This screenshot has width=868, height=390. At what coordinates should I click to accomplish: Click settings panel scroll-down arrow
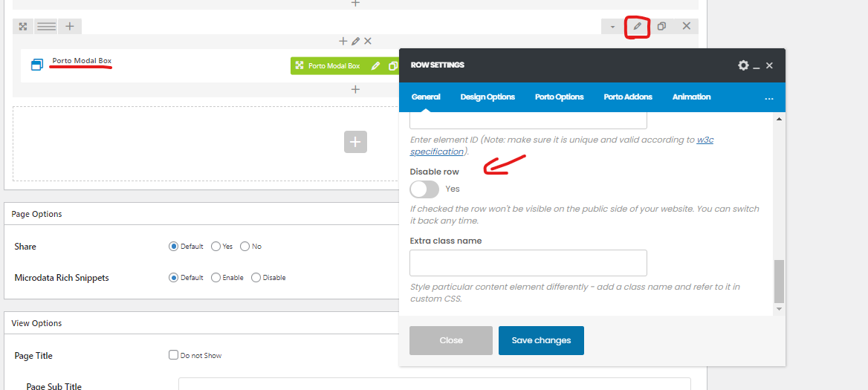click(x=779, y=309)
